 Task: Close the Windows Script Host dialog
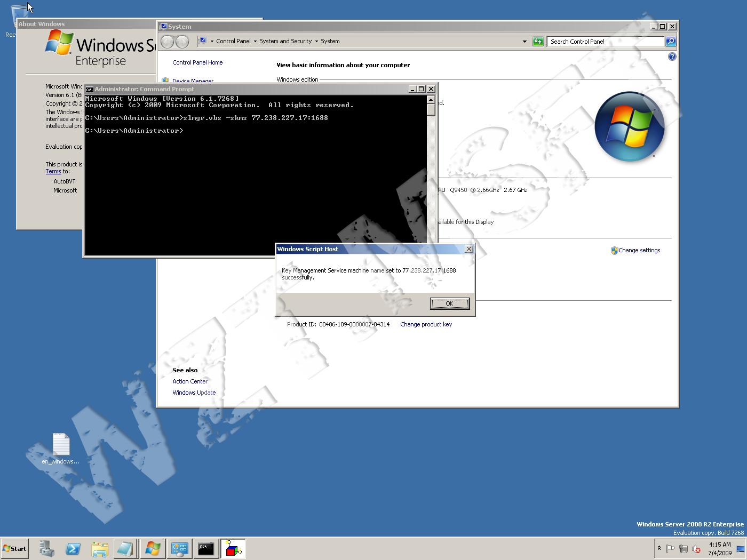point(469,249)
